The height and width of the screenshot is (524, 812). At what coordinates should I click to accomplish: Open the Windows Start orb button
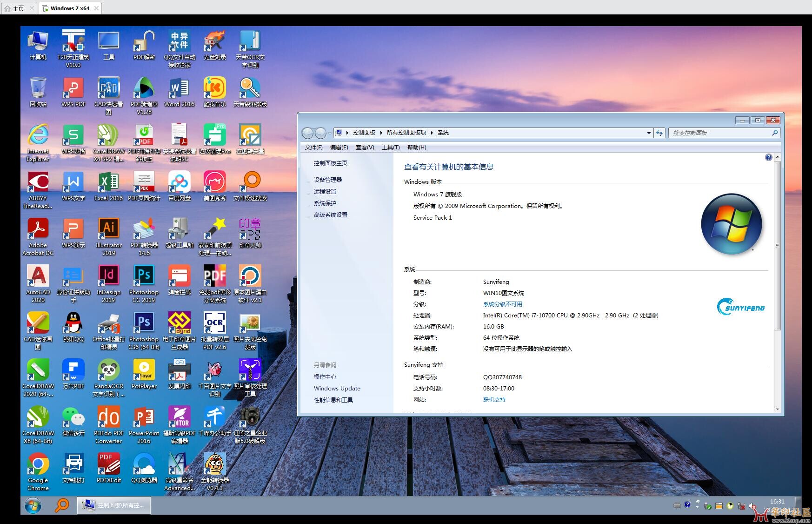33,505
